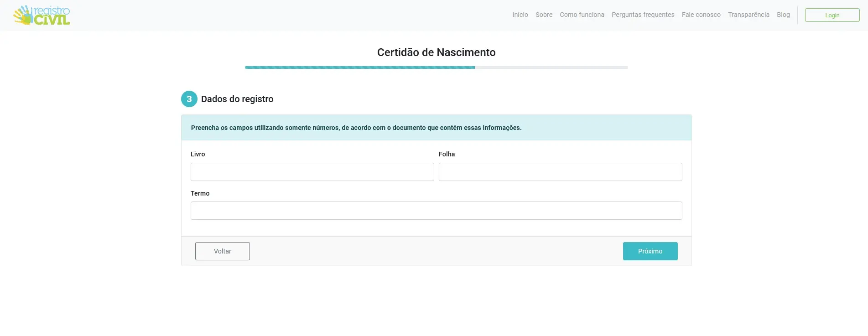Open the Blog link
The height and width of the screenshot is (336, 868).
tap(783, 15)
